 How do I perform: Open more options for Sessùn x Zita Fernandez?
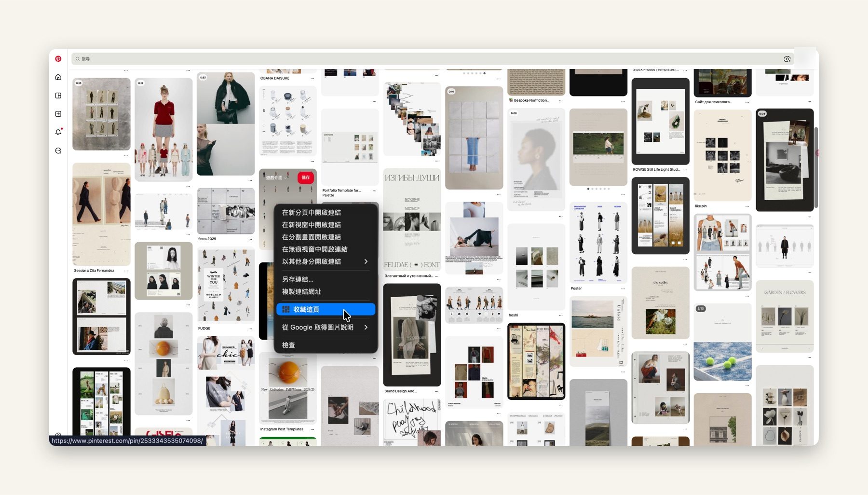[126, 271]
